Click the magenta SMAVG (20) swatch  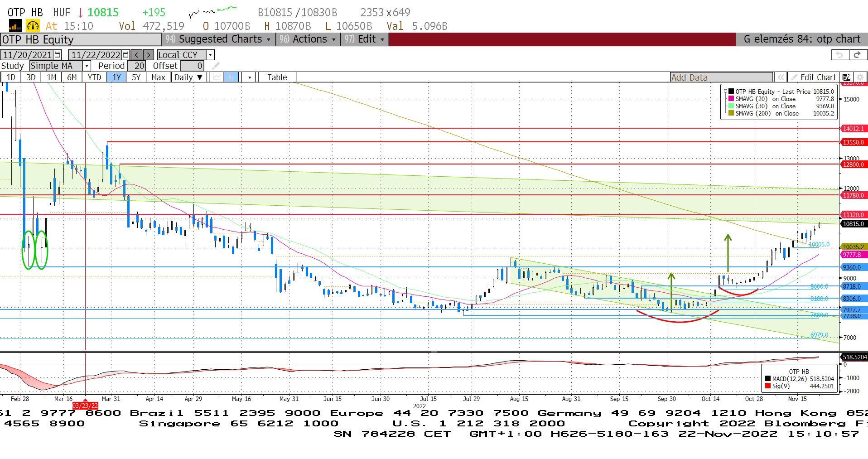tap(731, 99)
